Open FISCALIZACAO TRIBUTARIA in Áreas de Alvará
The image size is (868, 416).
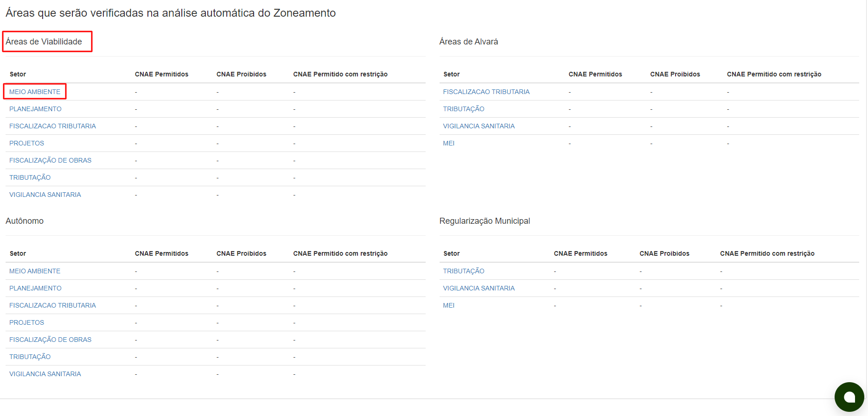[x=486, y=92]
